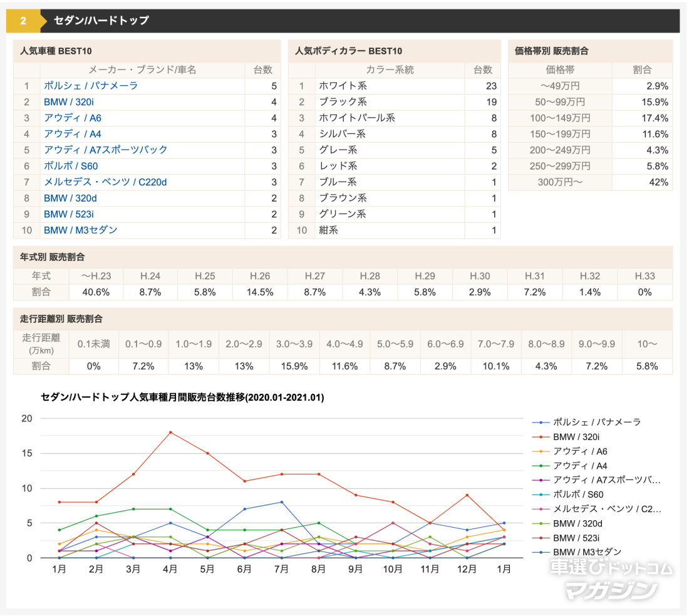Click the 走行距離別 販売割合 heading
This screenshot has width=689, height=616.
(61, 319)
